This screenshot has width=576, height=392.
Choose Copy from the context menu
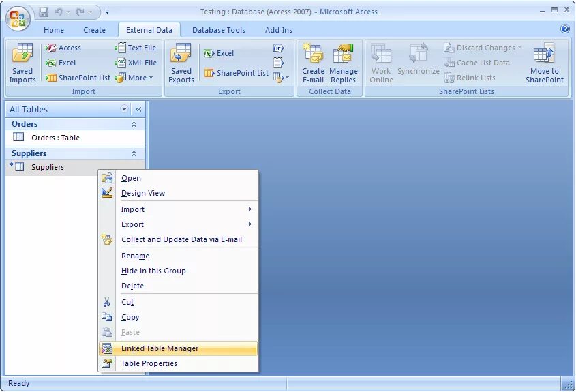pos(179,317)
